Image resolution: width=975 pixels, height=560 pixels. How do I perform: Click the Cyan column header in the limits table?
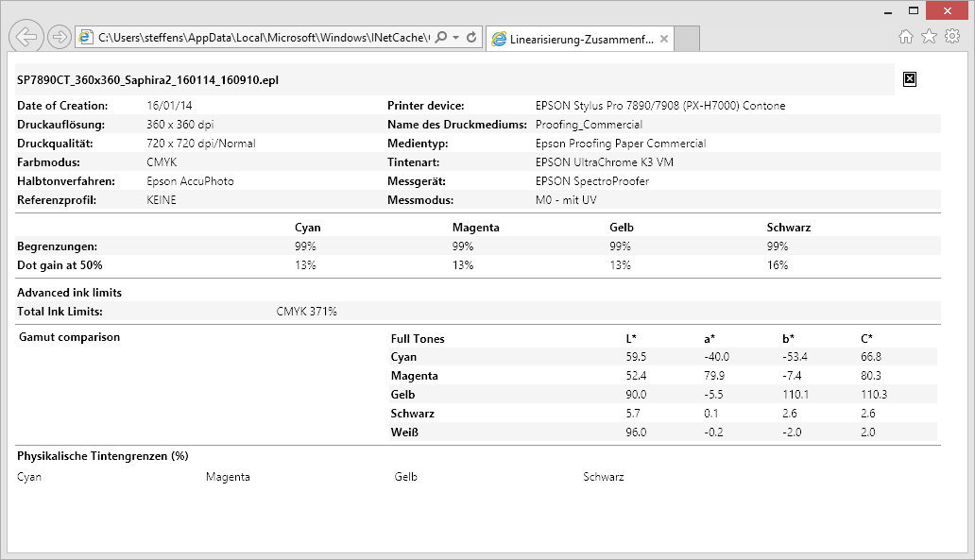308,228
